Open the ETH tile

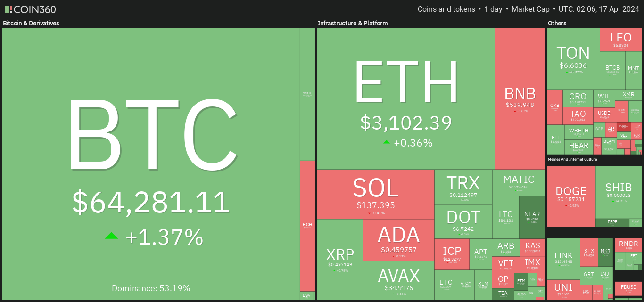[406, 98]
